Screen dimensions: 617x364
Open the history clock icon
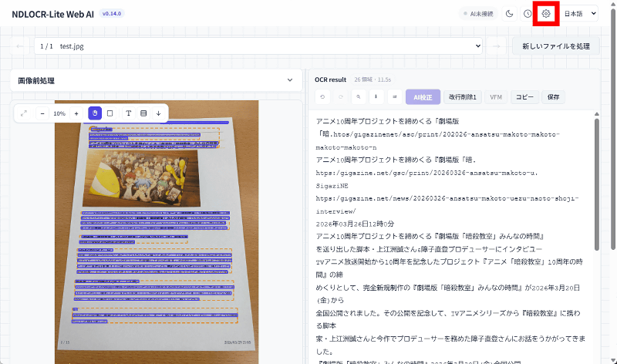click(528, 13)
